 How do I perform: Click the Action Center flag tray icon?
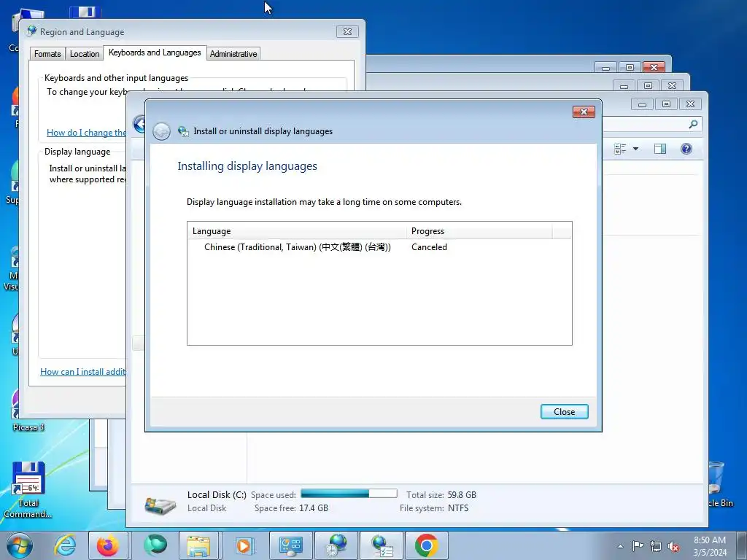coord(638,546)
